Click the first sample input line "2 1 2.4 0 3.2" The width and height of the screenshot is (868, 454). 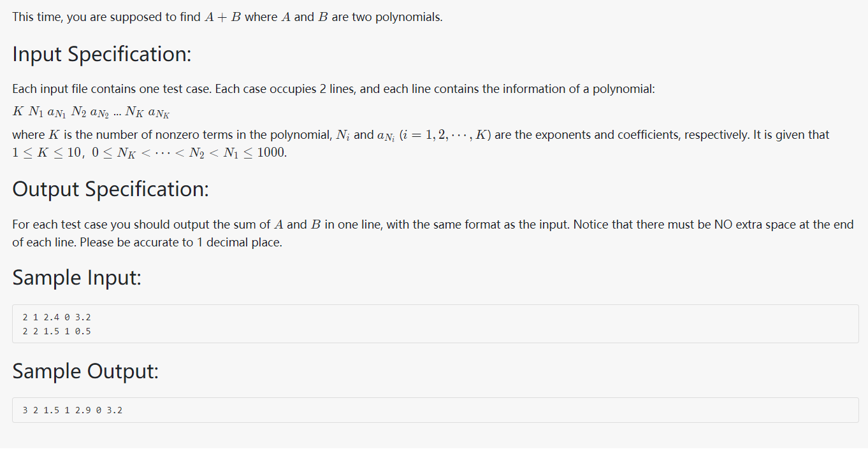pyautogui.click(x=57, y=317)
